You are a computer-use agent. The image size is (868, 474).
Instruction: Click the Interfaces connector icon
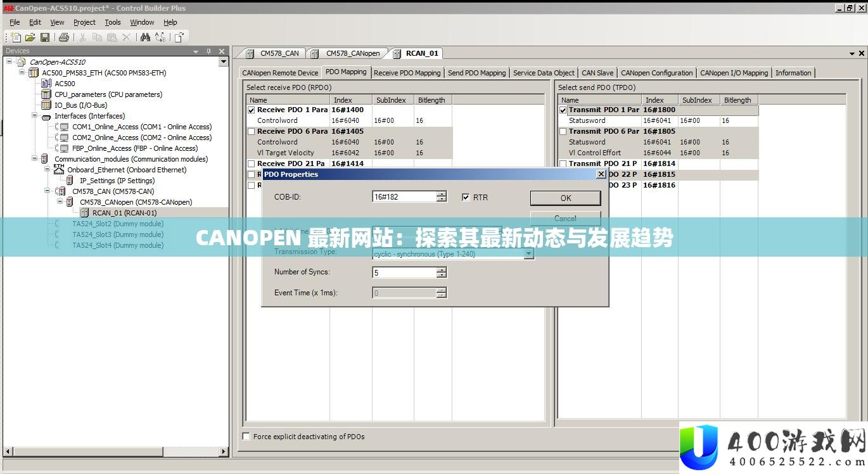(46, 117)
